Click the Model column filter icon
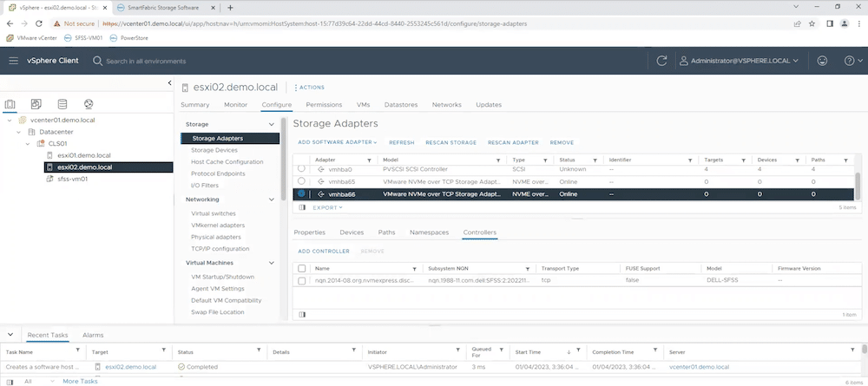The width and height of the screenshot is (868, 386). [x=500, y=160]
